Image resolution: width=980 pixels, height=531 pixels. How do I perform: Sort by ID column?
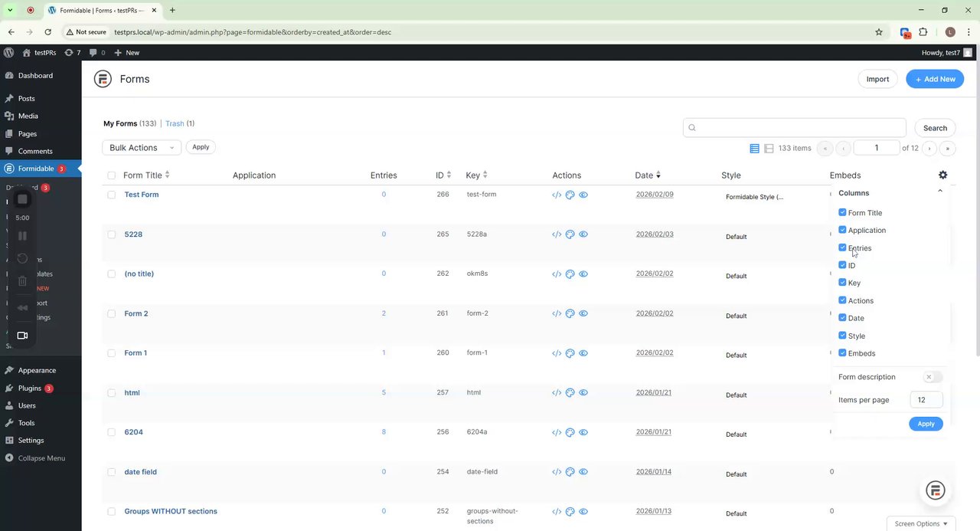[x=443, y=175]
